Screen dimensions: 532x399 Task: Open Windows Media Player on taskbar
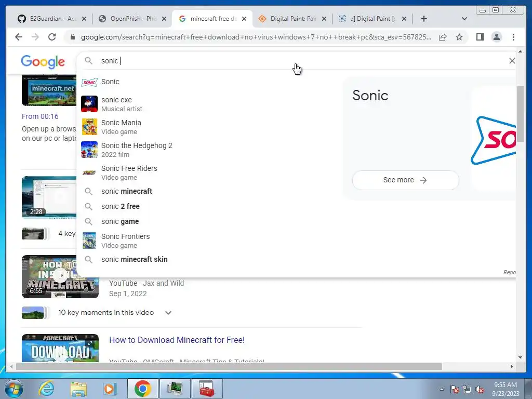(110, 389)
